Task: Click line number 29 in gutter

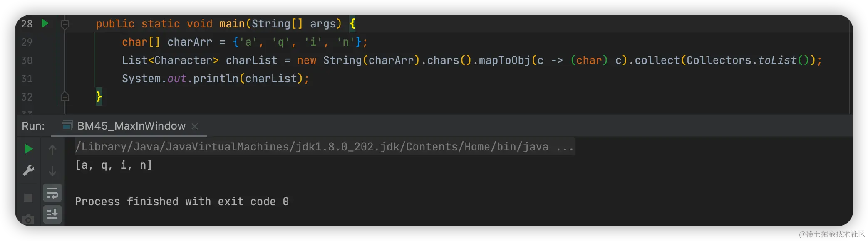Action: (27, 42)
